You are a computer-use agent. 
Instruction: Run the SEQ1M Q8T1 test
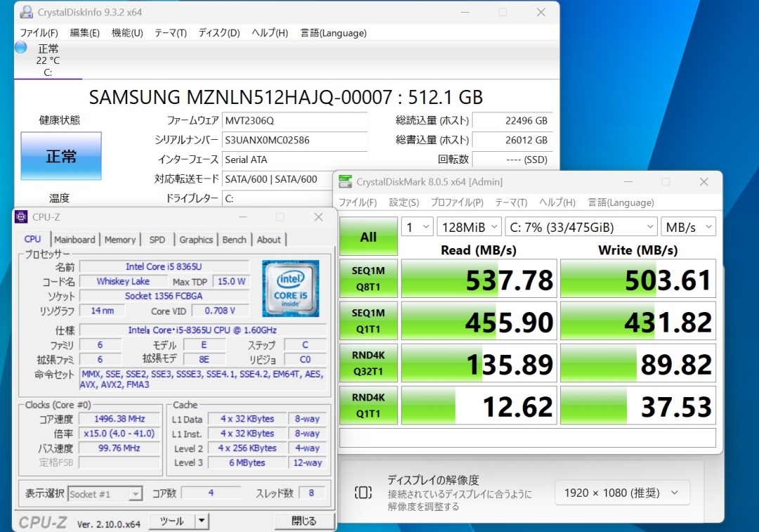(368, 278)
